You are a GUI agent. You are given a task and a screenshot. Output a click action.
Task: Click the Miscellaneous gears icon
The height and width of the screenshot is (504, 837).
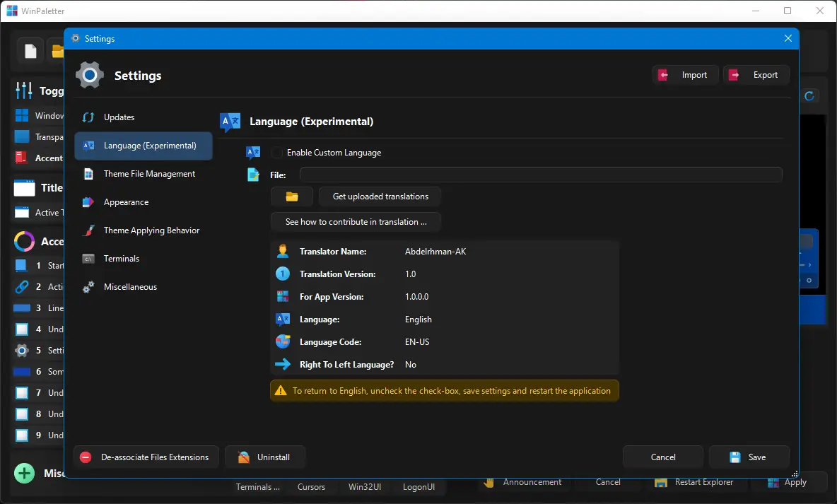(88, 287)
